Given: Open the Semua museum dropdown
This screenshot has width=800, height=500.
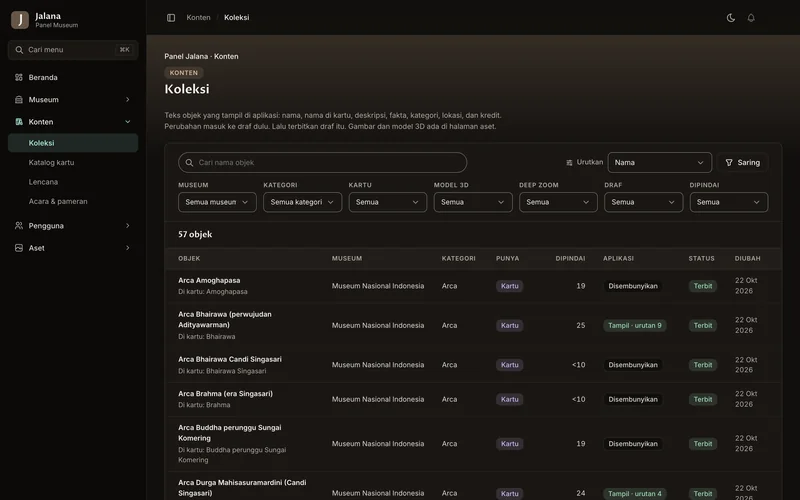Looking at the screenshot, I should click(217, 202).
